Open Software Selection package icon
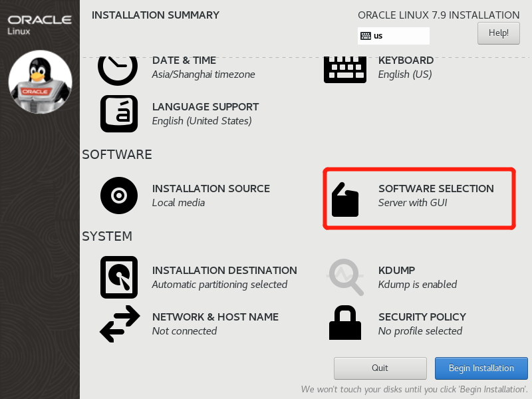This screenshot has height=399, width=532. 345,199
